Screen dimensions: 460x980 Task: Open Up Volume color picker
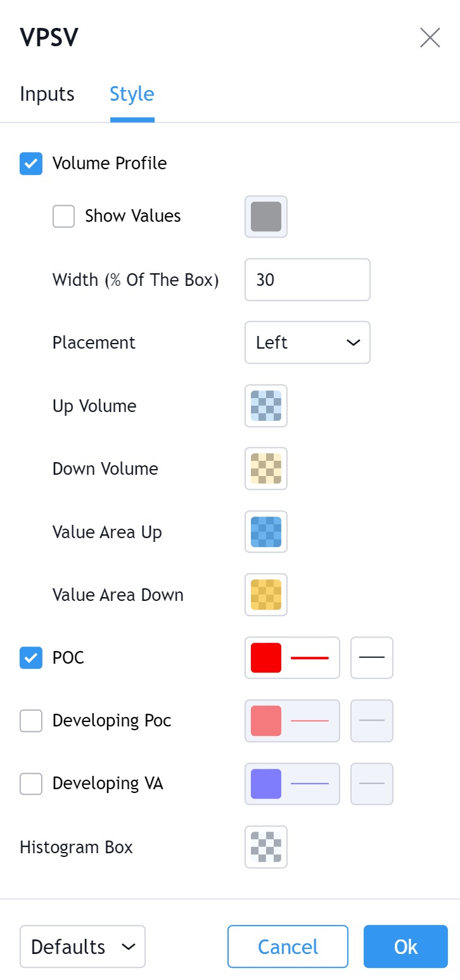[266, 406]
